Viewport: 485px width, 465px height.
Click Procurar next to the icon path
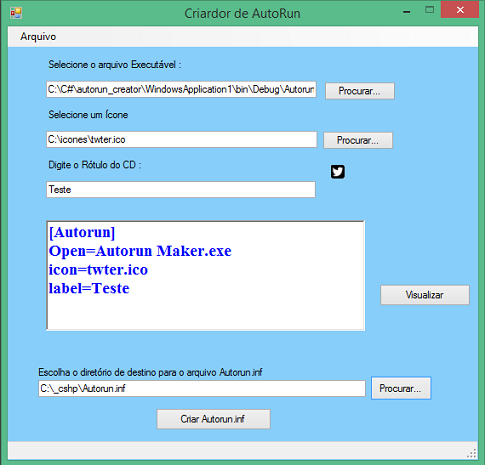[358, 140]
